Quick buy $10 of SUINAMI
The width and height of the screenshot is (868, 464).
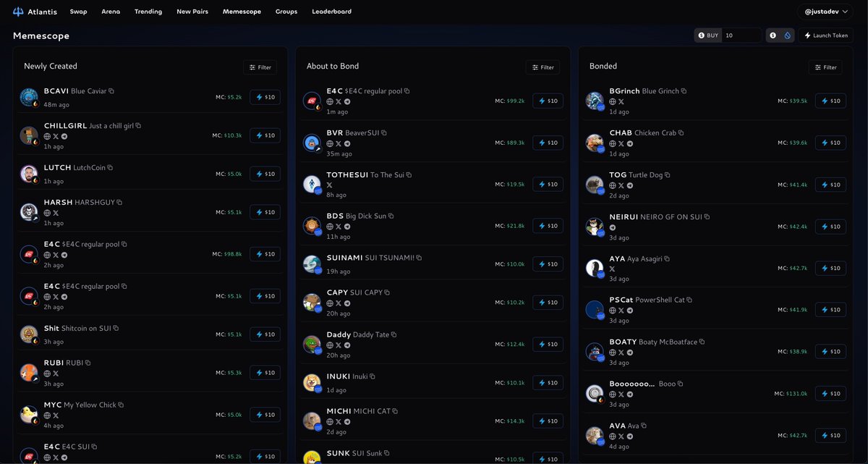(548, 264)
